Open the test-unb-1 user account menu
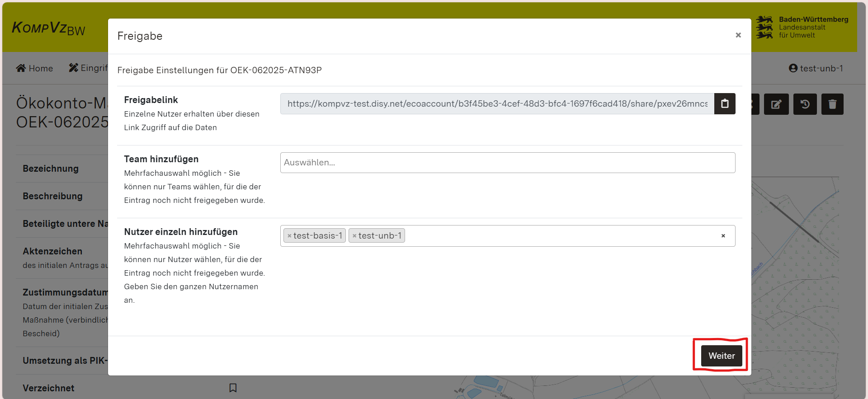This screenshot has width=868, height=399. click(816, 68)
